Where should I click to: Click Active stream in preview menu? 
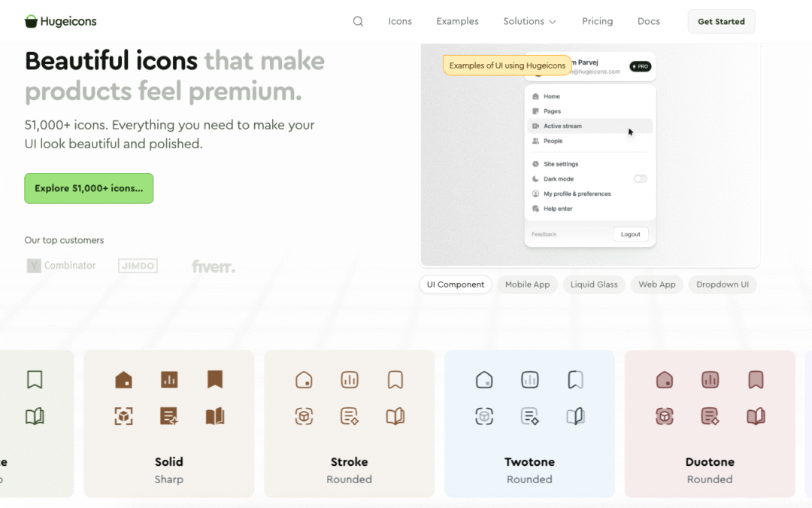click(589, 126)
